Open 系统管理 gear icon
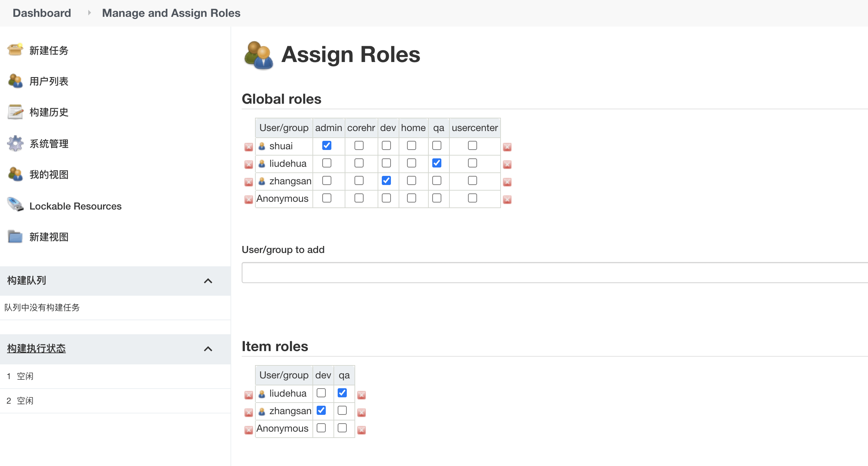The width and height of the screenshot is (868, 466). (x=15, y=143)
